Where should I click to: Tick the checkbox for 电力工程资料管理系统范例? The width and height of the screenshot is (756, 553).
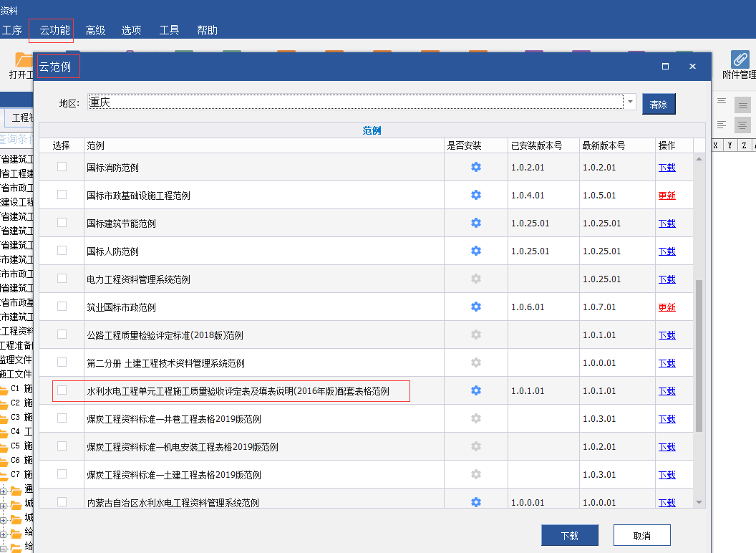tap(62, 279)
